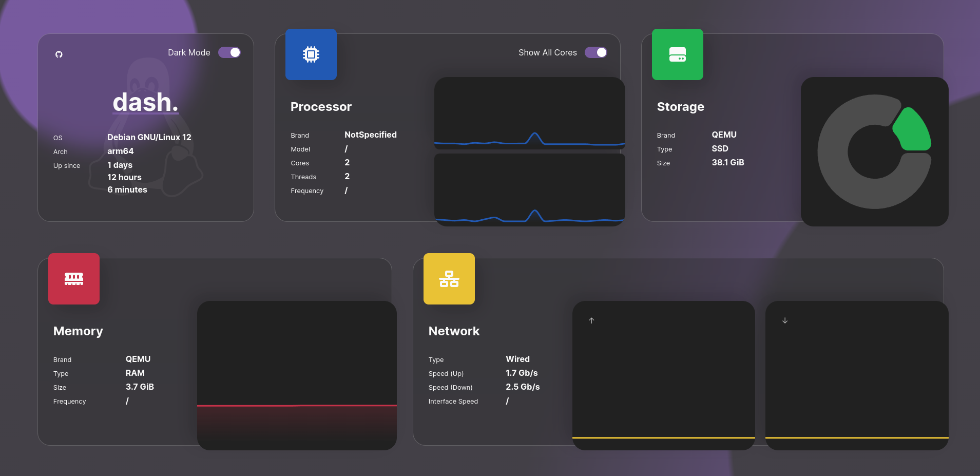This screenshot has height=476, width=980.
Task: Click the 'Speed (Down)' label
Action: pyautogui.click(x=450, y=388)
